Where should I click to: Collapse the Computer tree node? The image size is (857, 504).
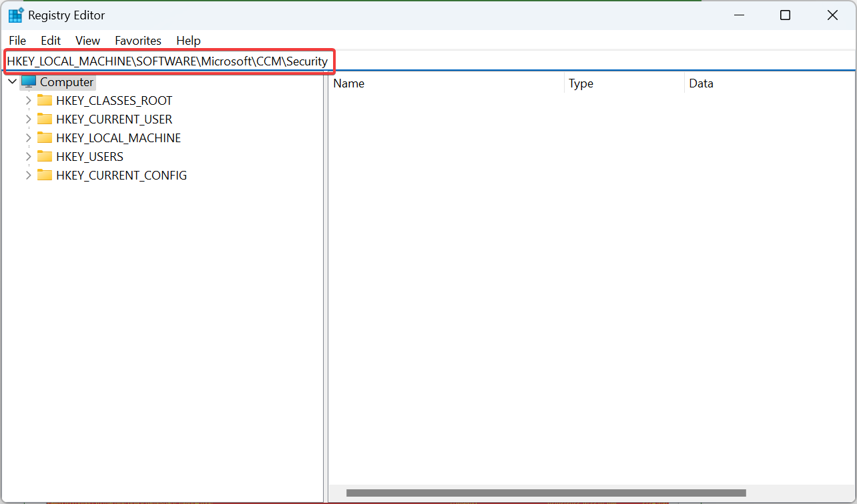[x=12, y=82]
